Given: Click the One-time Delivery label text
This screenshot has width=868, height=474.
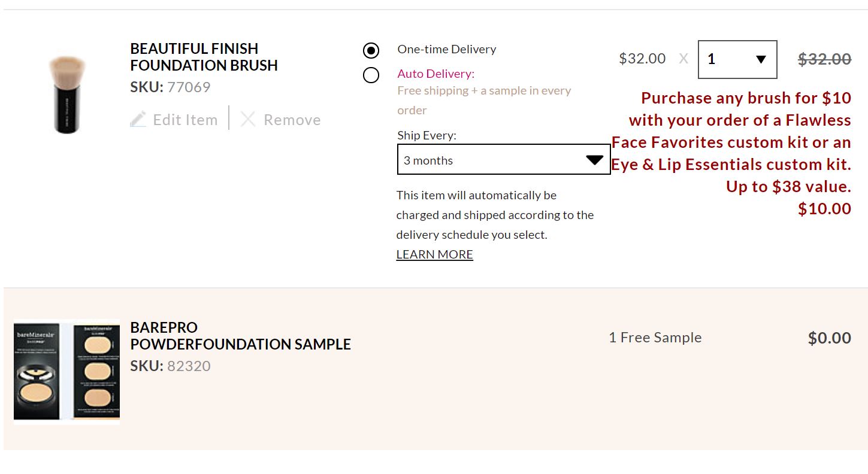Looking at the screenshot, I should tap(446, 49).
